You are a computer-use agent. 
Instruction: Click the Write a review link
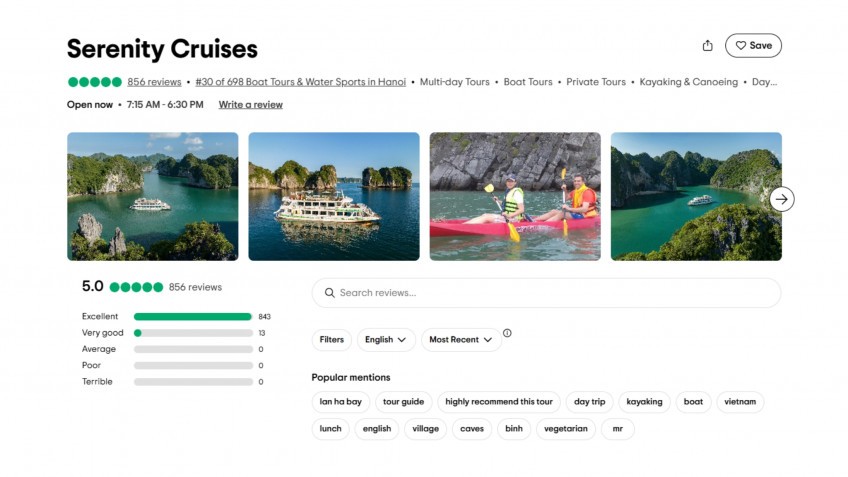(x=250, y=105)
